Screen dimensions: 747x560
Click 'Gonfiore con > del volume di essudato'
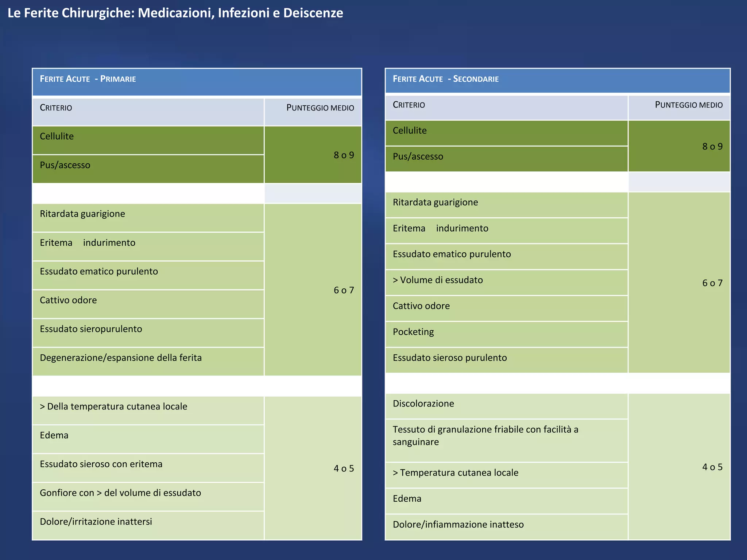pyautogui.click(x=148, y=497)
